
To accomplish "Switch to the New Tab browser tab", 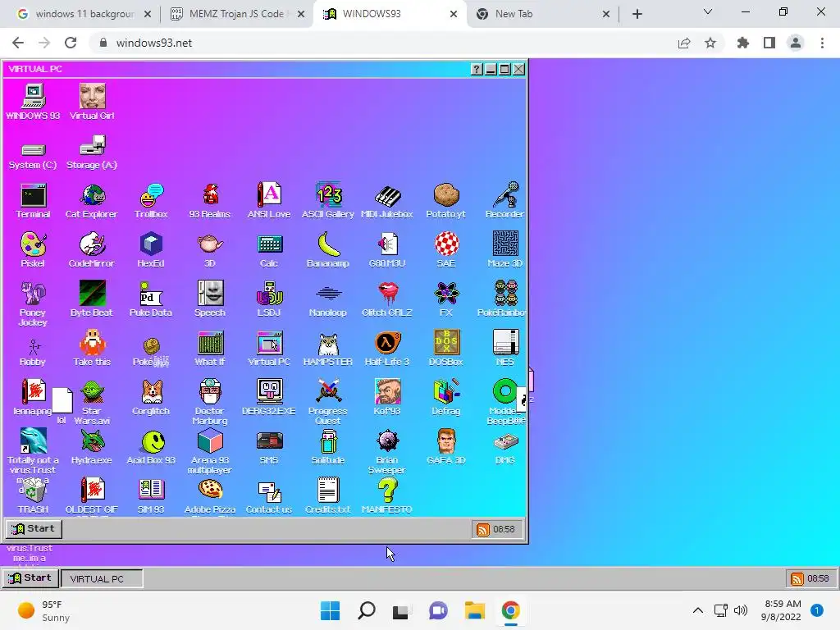I will (543, 14).
